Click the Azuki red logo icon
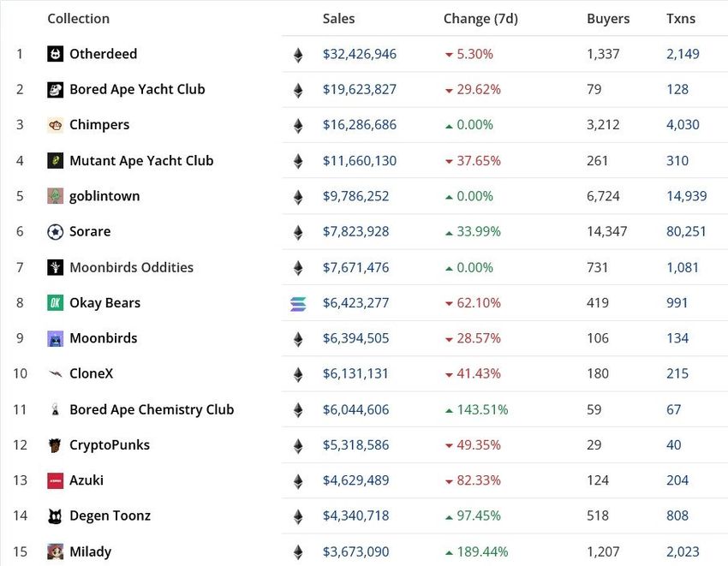This screenshot has width=728, height=566. coord(55,480)
